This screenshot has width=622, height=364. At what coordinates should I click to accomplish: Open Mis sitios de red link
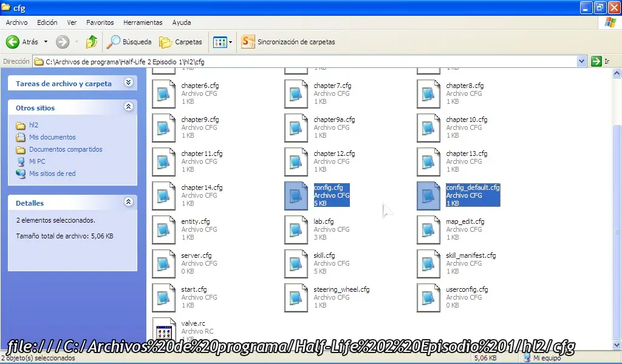point(52,174)
